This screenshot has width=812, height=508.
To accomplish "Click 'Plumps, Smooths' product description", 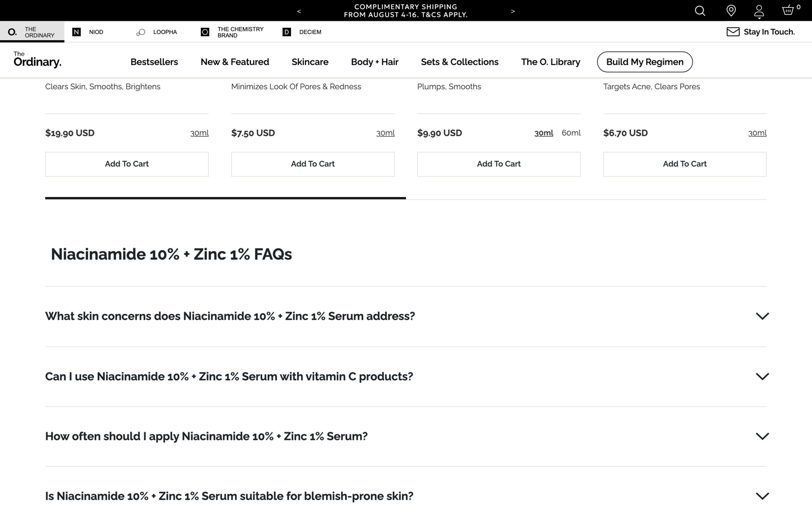I will click(x=449, y=86).
